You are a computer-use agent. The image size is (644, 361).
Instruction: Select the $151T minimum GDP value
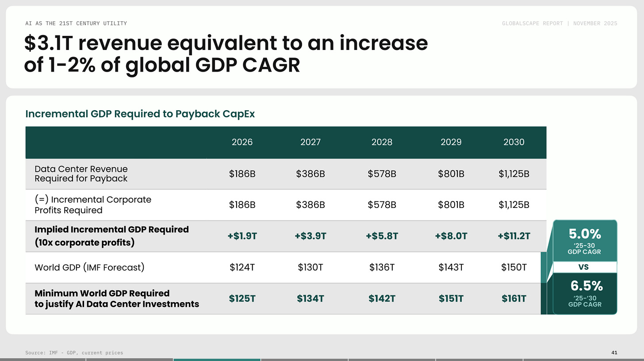pyautogui.click(x=451, y=299)
